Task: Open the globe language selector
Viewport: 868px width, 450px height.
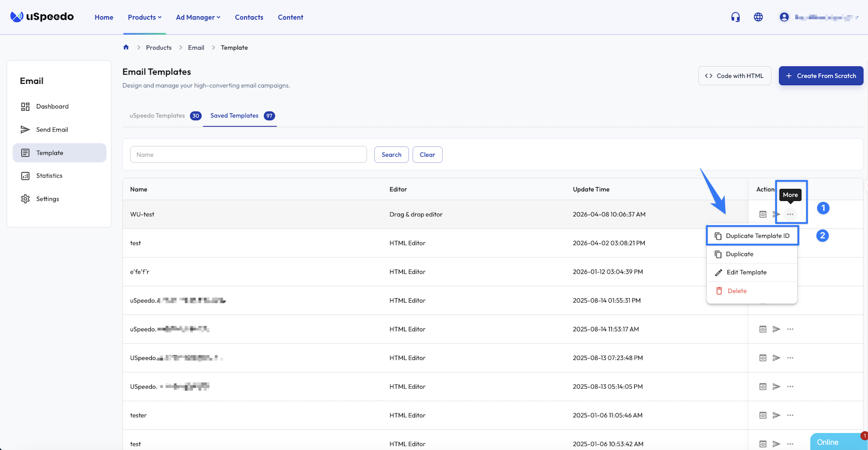Action: (x=758, y=17)
